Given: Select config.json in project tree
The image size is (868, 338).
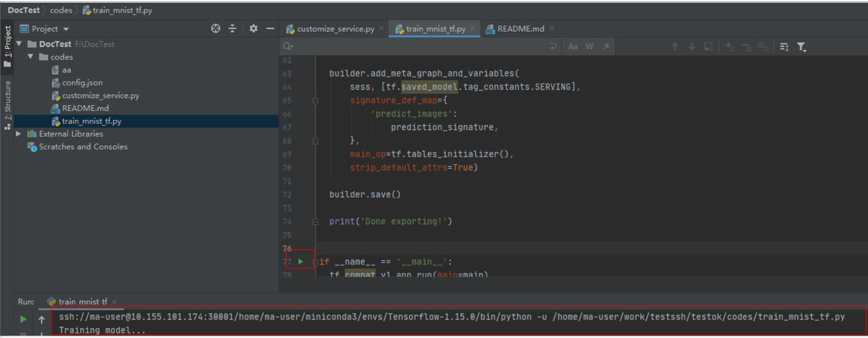Looking at the screenshot, I should [x=82, y=83].
